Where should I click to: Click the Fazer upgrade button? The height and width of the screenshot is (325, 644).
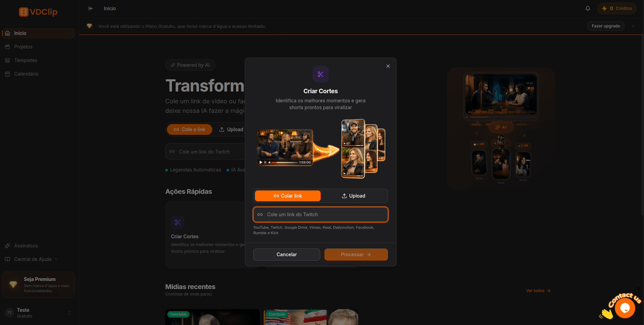[605, 26]
